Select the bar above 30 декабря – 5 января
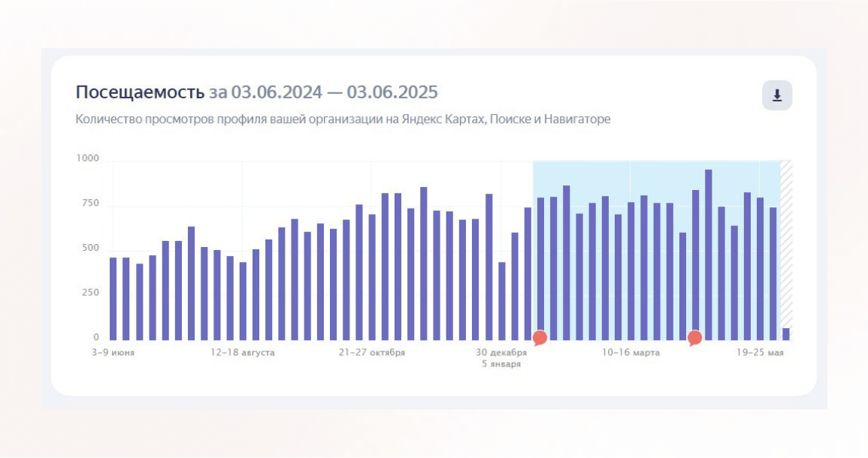Viewport: 868px width, 458px height. point(501,301)
